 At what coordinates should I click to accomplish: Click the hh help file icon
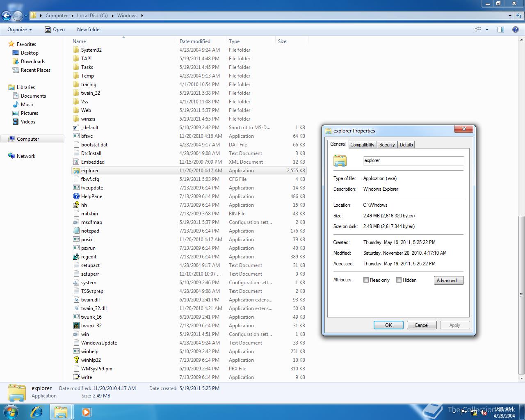(x=76, y=205)
